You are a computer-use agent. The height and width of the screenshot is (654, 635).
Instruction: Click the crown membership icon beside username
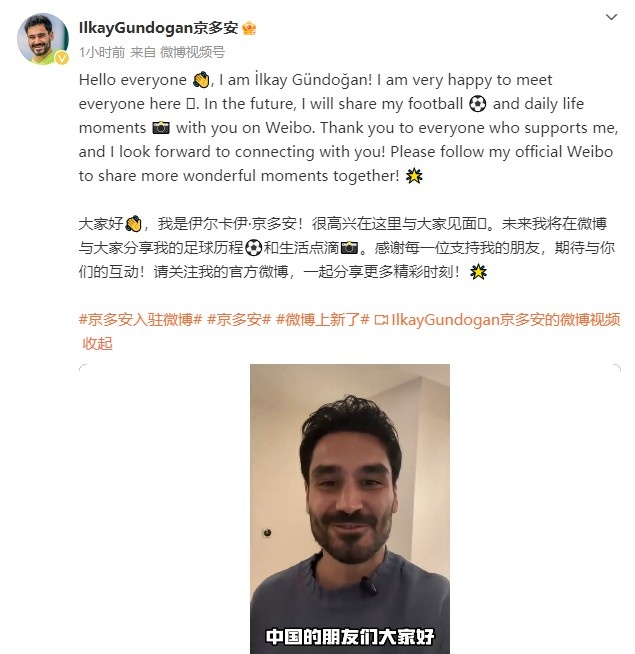point(249,28)
